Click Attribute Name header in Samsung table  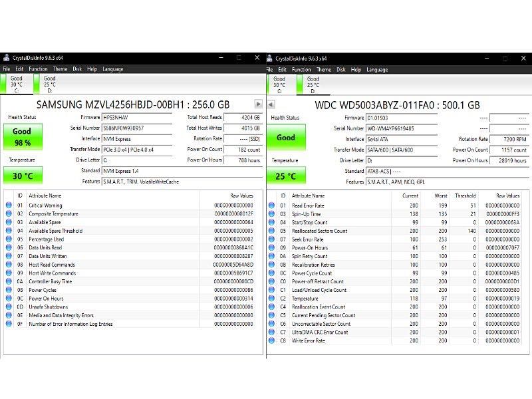45,196
